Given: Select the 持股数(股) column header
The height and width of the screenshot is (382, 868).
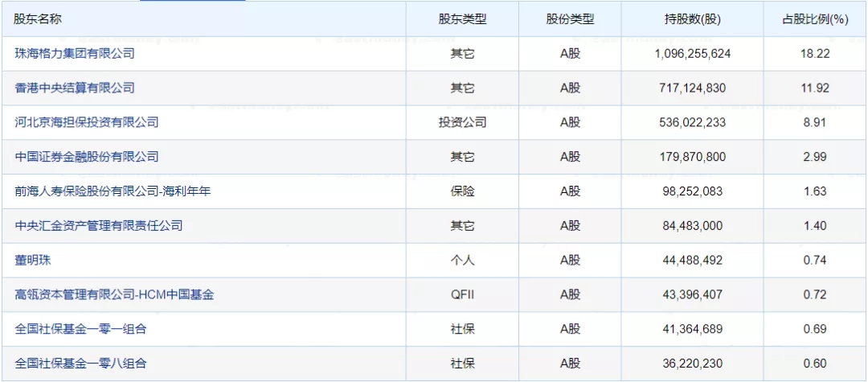Looking at the screenshot, I should (693, 19).
